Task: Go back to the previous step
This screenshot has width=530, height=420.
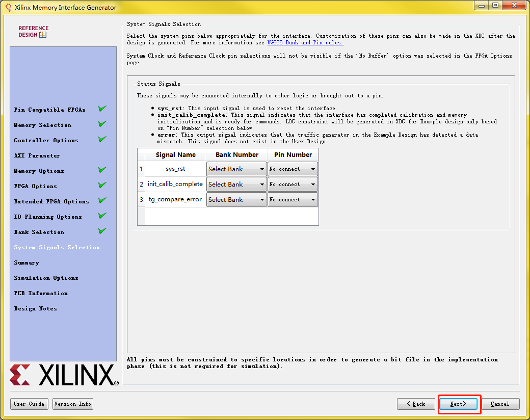Action: click(x=416, y=403)
